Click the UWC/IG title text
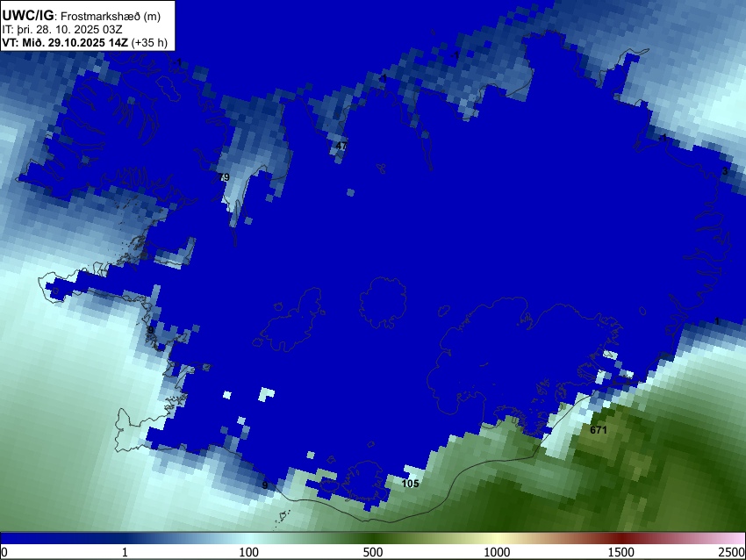This screenshot has width=746, height=560. 27,15
